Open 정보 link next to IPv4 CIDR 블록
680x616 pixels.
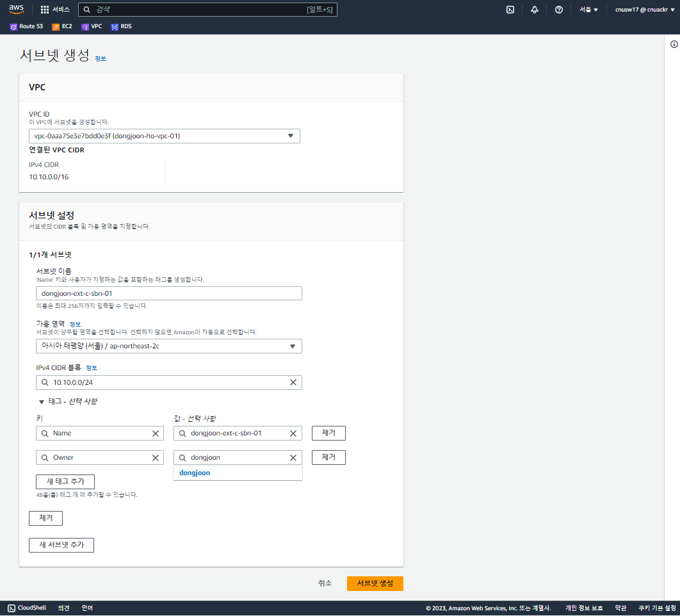[92, 368]
